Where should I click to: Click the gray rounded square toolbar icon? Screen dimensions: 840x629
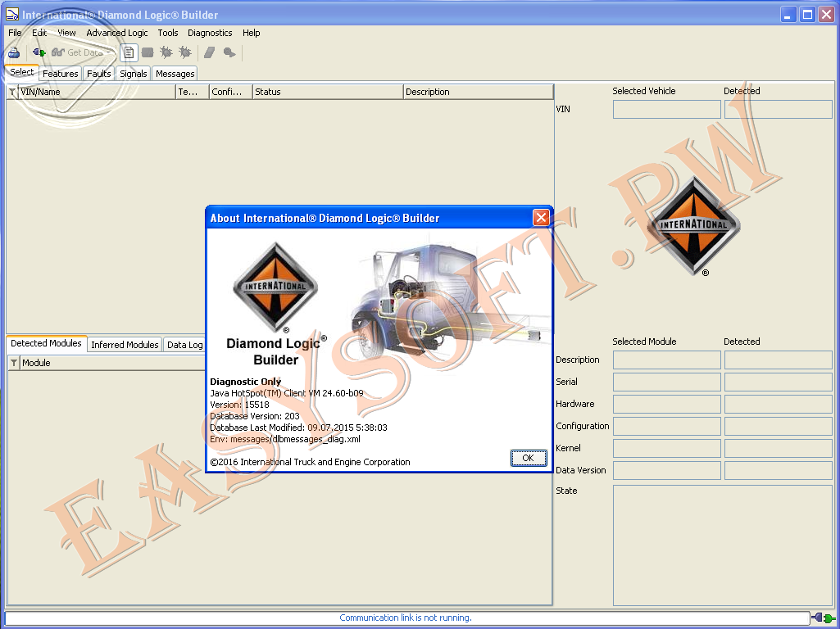point(148,52)
